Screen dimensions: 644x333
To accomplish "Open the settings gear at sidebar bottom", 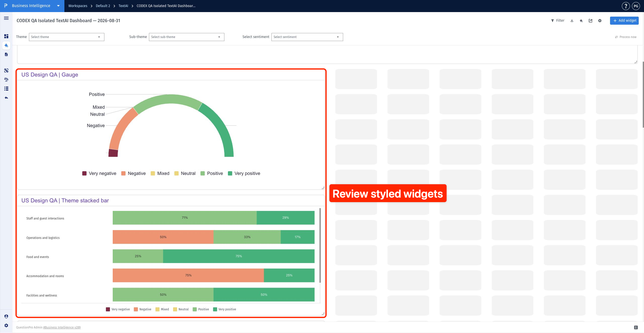I will (x=6, y=325).
